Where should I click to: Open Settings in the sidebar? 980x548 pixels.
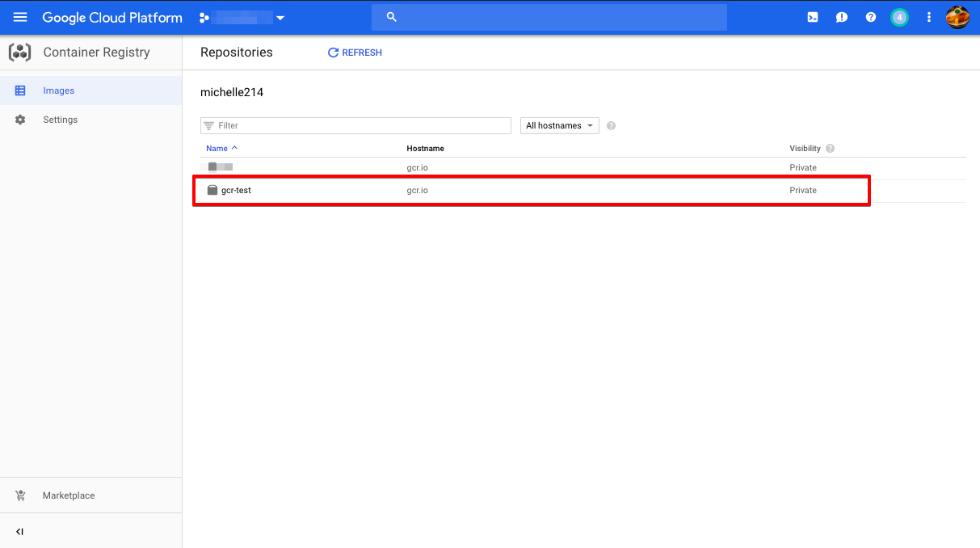click(60, 120)
